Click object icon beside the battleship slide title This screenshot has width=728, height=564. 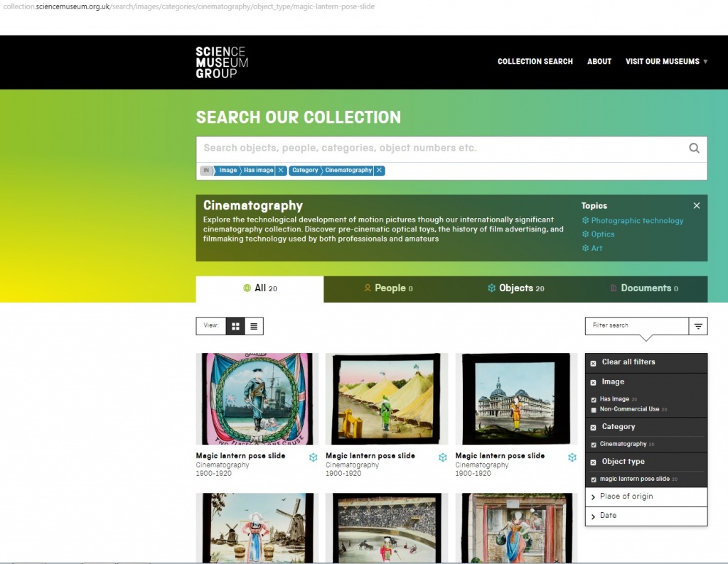(314, 457)
